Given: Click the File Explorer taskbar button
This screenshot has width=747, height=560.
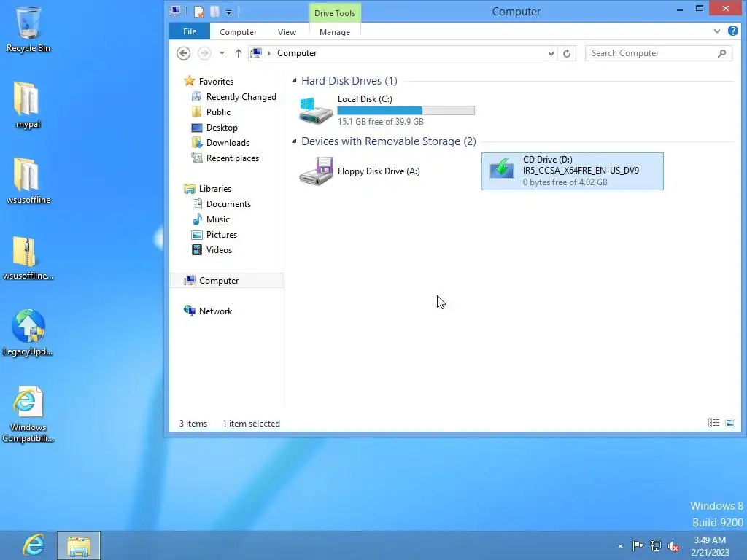Looking at the screenshot, I should [x=79, y=545].
